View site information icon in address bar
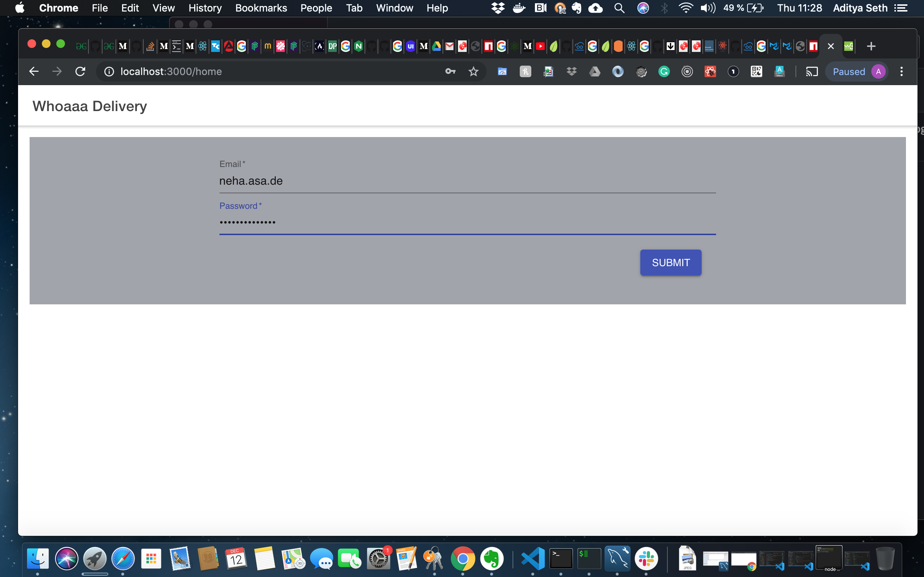Viewport: 924px width, 577px height. [x=109, y=71]
